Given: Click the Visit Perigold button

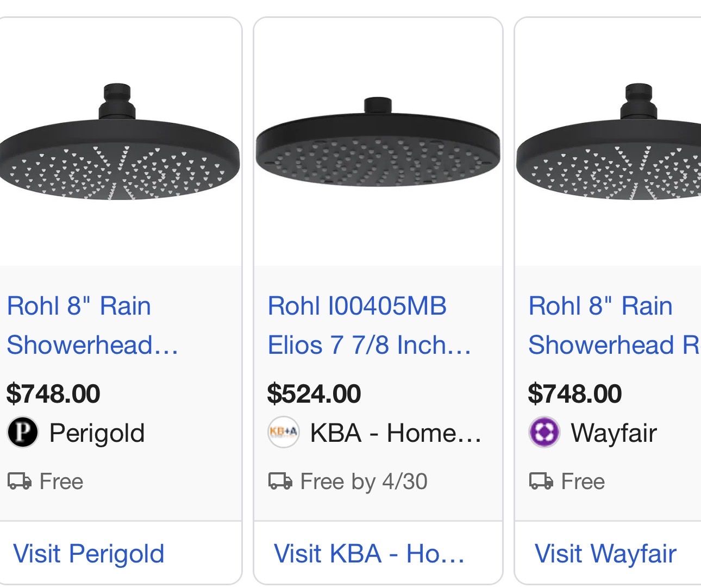Looking at the screenshot, I should (x=89, y=554).
